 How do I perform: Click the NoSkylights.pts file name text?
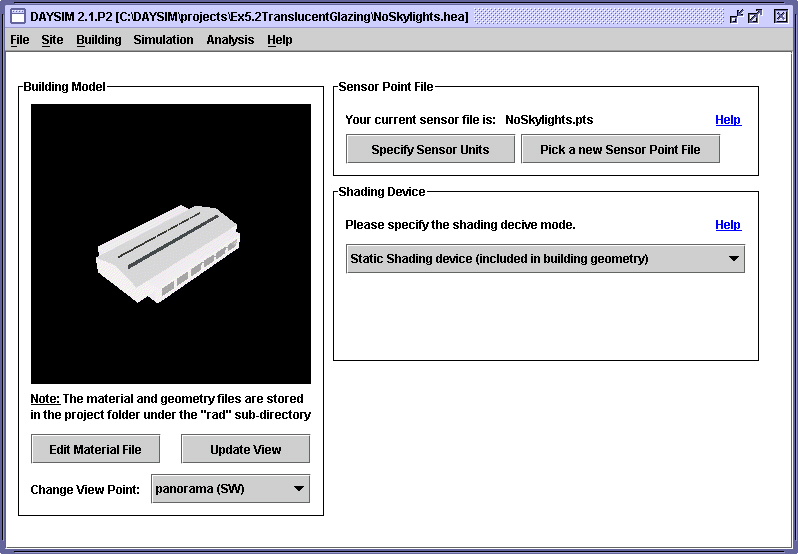pos(549,120)
